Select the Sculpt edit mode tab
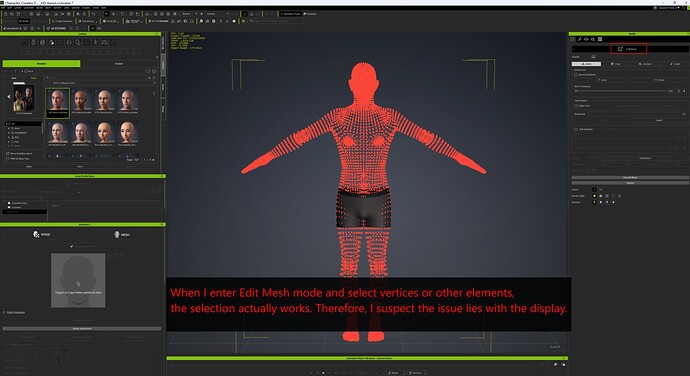The height and width of the screenshot is (376, 690). (x=675, y=64)
